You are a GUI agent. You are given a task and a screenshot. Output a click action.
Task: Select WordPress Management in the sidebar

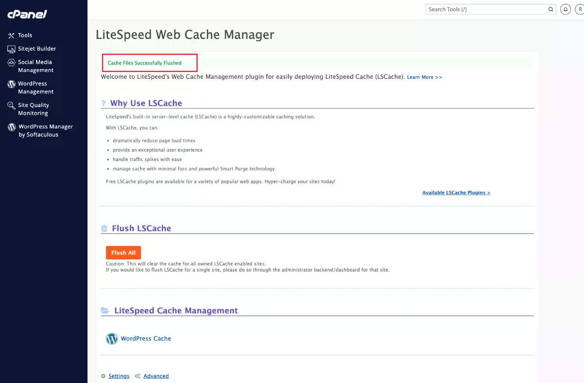[x=35, y=87]
